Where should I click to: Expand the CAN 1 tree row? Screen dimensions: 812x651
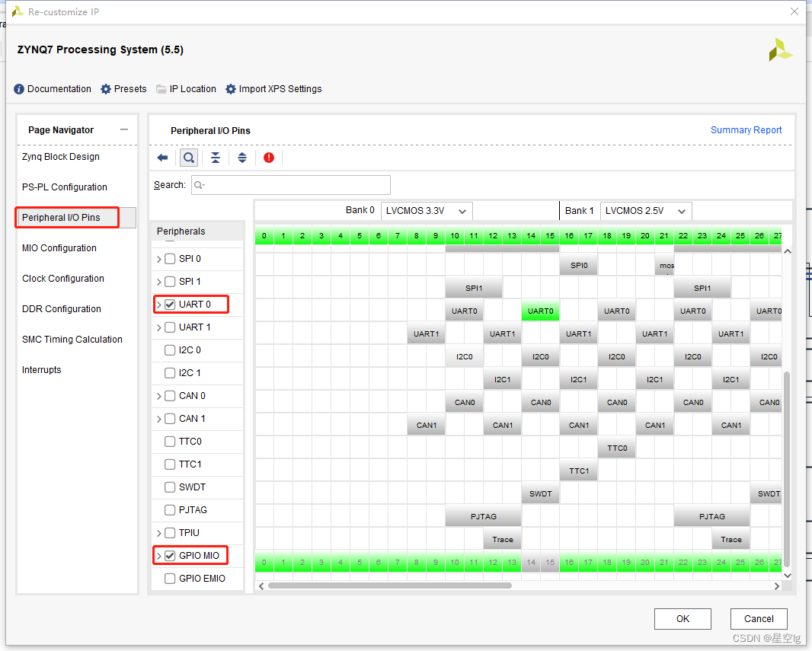pyautogui.click(x=159, y=419)
